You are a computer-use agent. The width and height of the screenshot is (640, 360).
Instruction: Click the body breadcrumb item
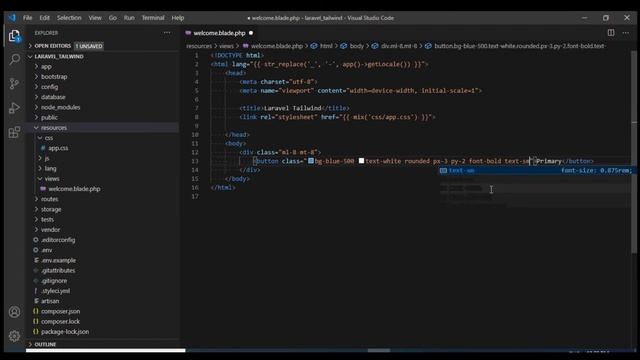click(x=356, y=46)
